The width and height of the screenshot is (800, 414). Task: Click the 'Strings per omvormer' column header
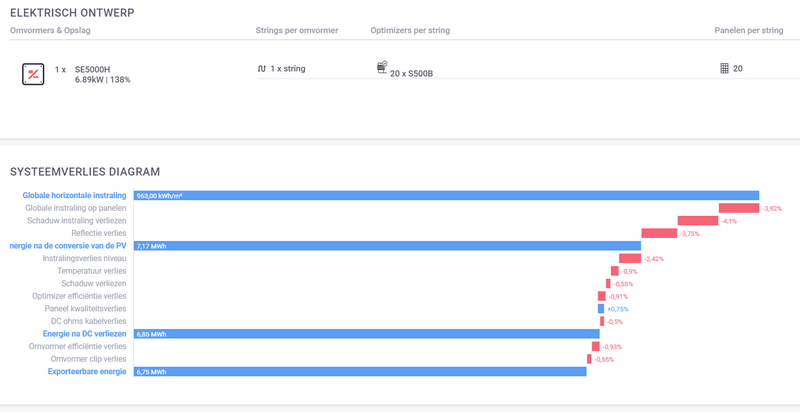point(297,31)
